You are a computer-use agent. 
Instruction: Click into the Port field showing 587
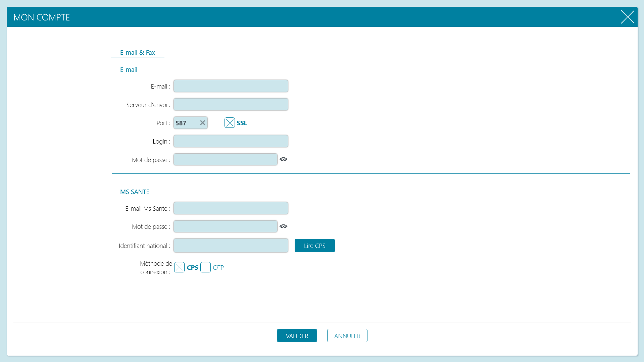(187, 123)
